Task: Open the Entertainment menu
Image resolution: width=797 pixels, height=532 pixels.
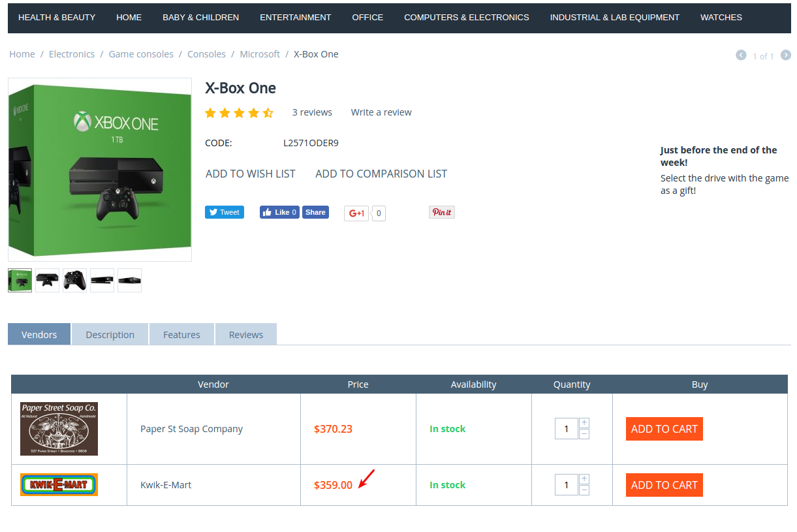Action: click(296, 18)
